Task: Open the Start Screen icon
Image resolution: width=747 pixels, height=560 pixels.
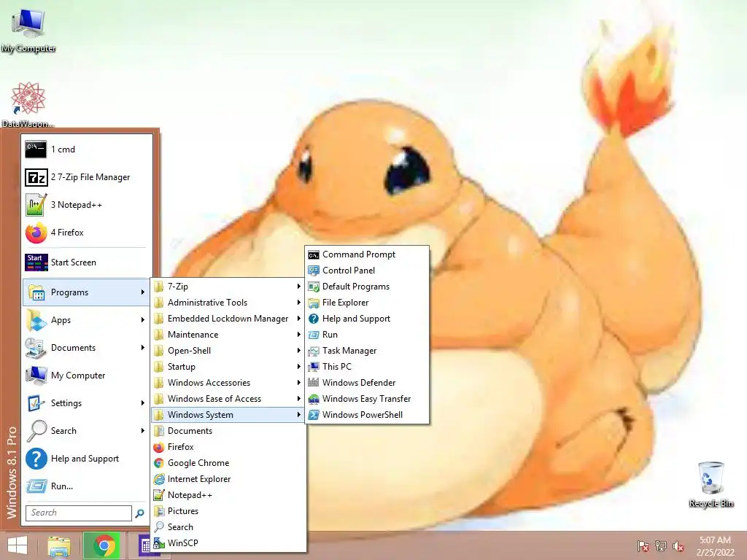Action: click(x=36, y=262)
